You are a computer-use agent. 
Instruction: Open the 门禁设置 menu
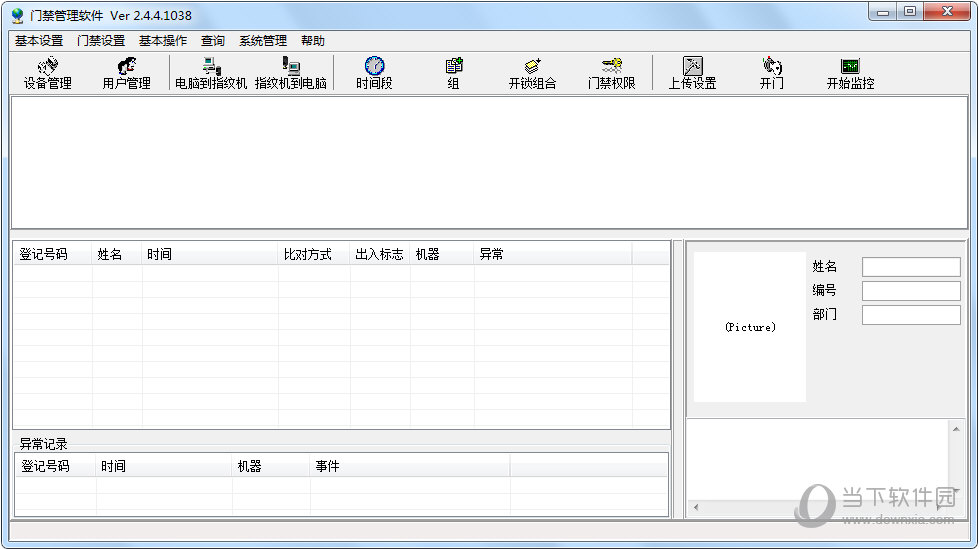101,41
